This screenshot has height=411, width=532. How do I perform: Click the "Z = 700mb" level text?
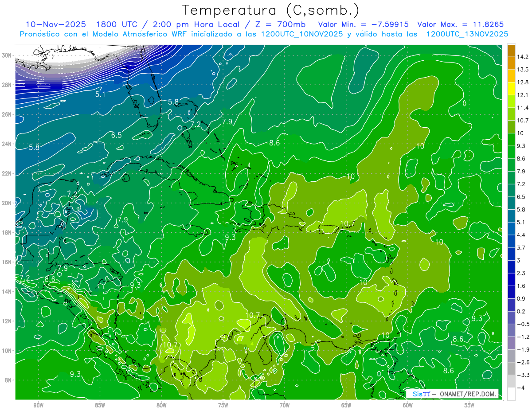[281, 24]
